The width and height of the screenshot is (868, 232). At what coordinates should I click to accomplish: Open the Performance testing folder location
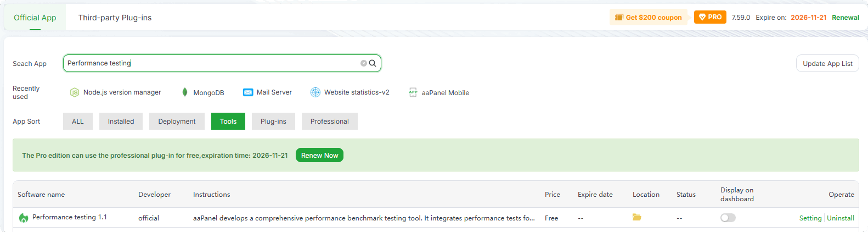(636, 217)
